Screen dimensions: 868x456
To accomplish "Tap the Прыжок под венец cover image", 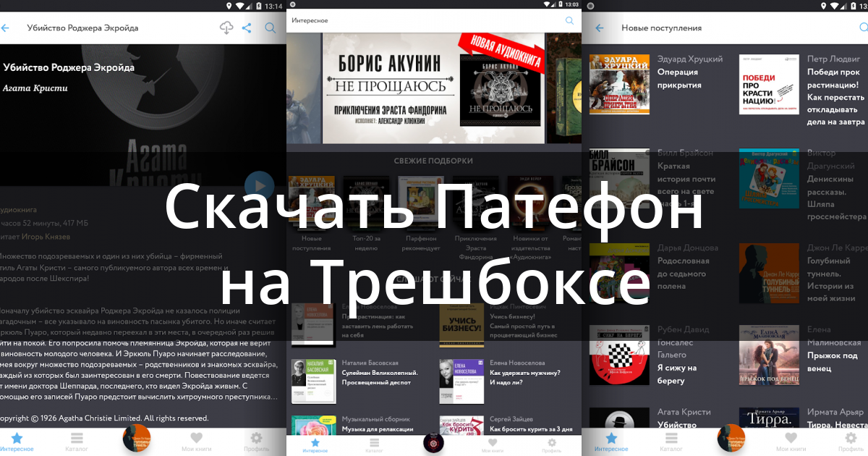I will tap(769, 355).
